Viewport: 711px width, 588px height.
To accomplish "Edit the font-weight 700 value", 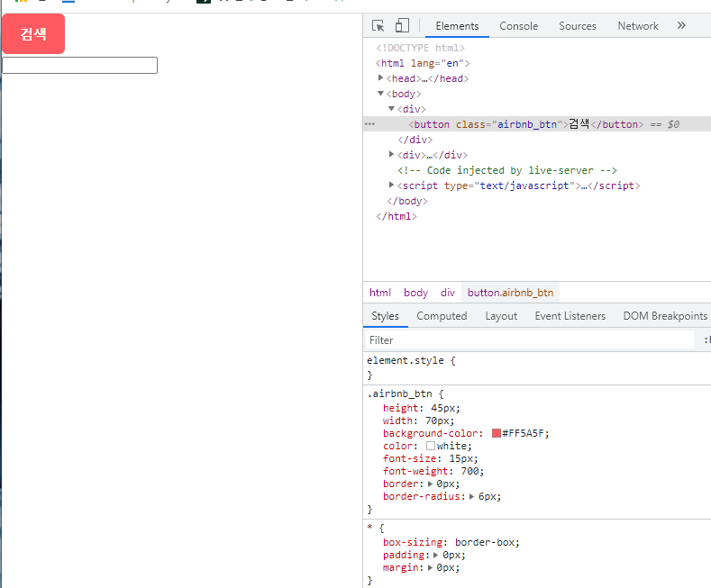I will coord(469,471).
